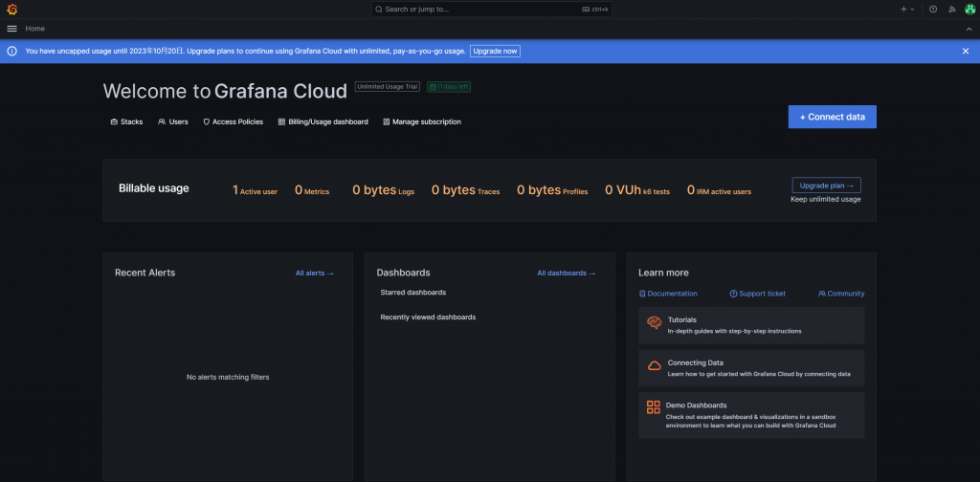Open the All alerts link
Screen dimensions: 980x482
pyautogui.click(x=315, y=274)
